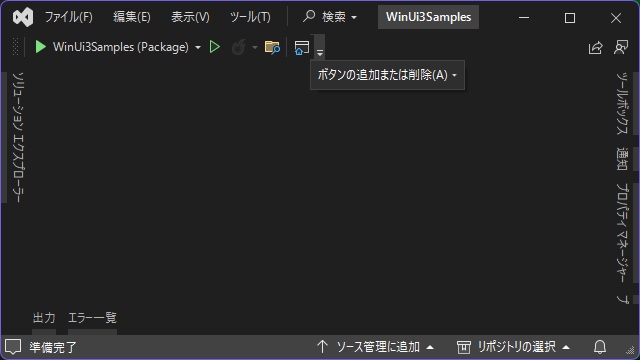Maximize the Visual Studio window
The image size is (640, 360).
[x=570, y=18]
